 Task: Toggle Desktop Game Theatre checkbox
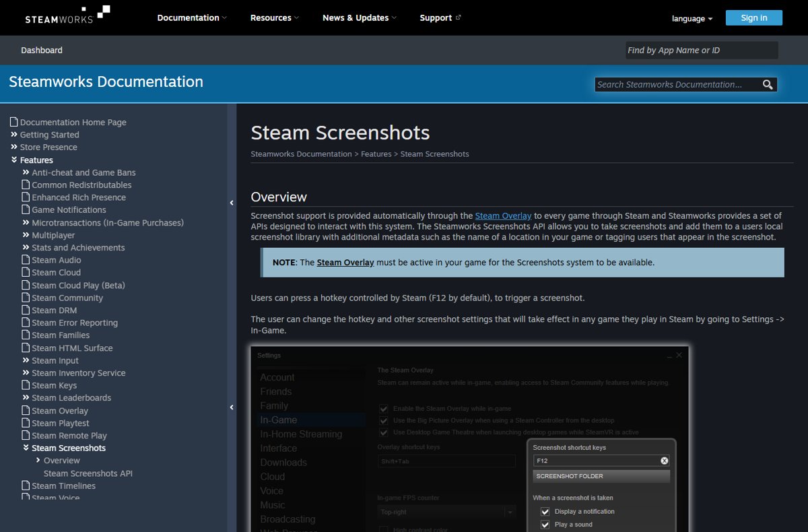(x=383, y=432)
